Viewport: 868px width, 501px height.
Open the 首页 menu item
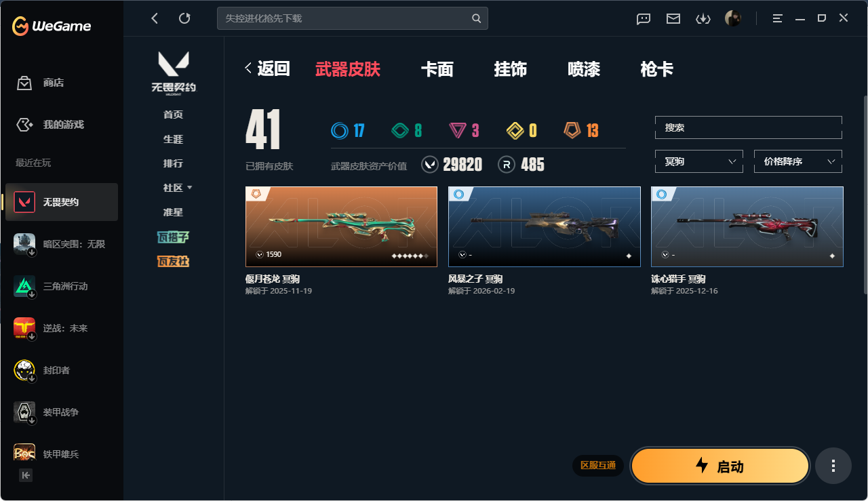[x=173, y=115]
